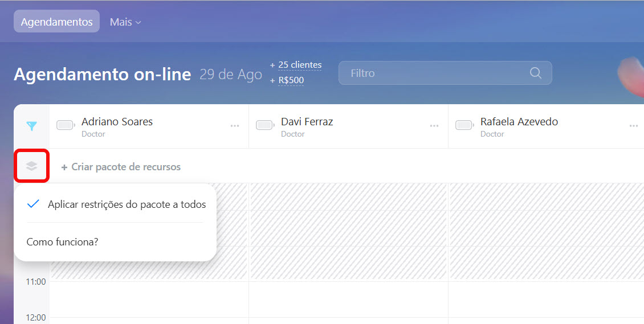Switch to the Agendamentos tab
Image resolution: width=644 pixels, height=324 pixels.
[x=56, y=22]
